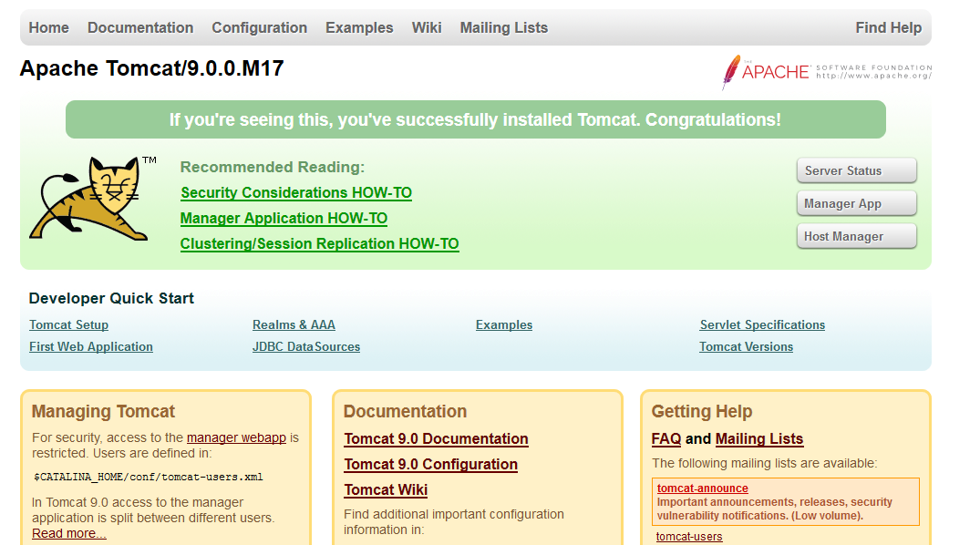Viewport: 980px width, 545px height.
Task: Launch the Host Manager button
Action: pos(857,236)
